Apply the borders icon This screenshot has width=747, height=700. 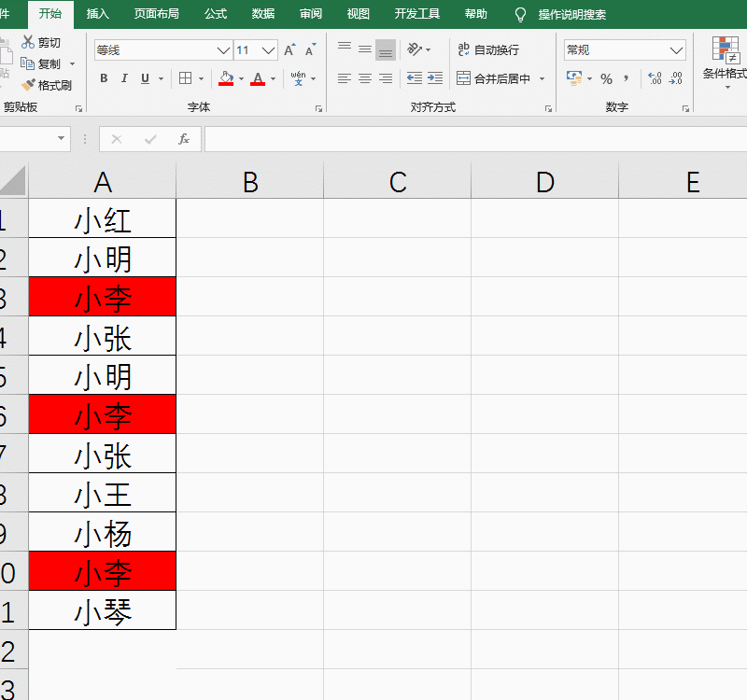tap(185, 78)
